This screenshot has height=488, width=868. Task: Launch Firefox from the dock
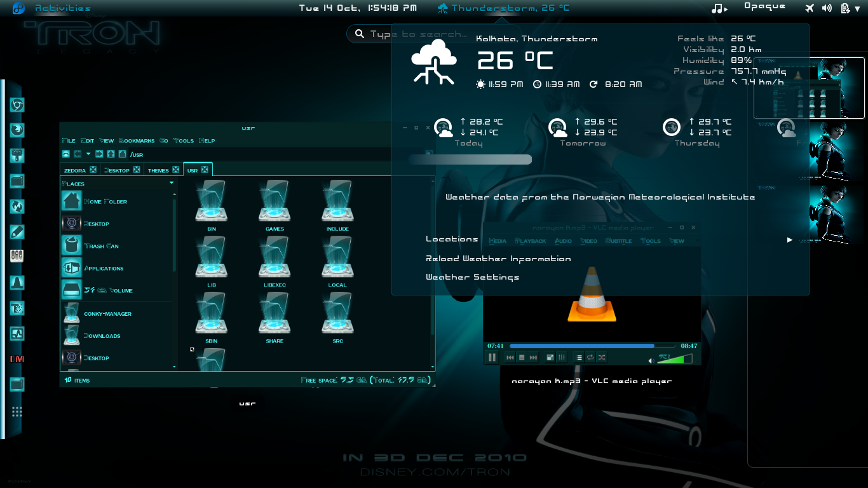(x=17, y=130)
